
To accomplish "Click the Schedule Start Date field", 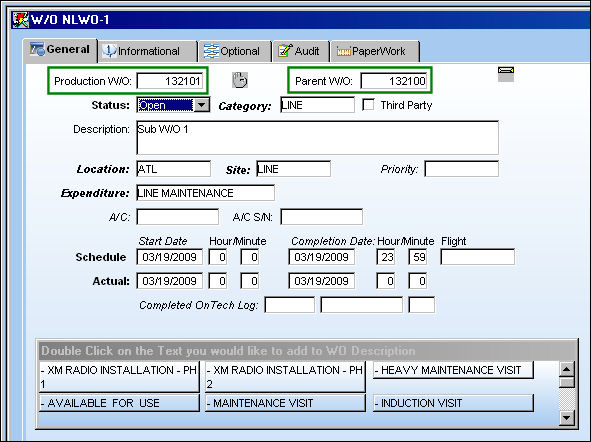I will pyautogui.click(x=170, y=257).
